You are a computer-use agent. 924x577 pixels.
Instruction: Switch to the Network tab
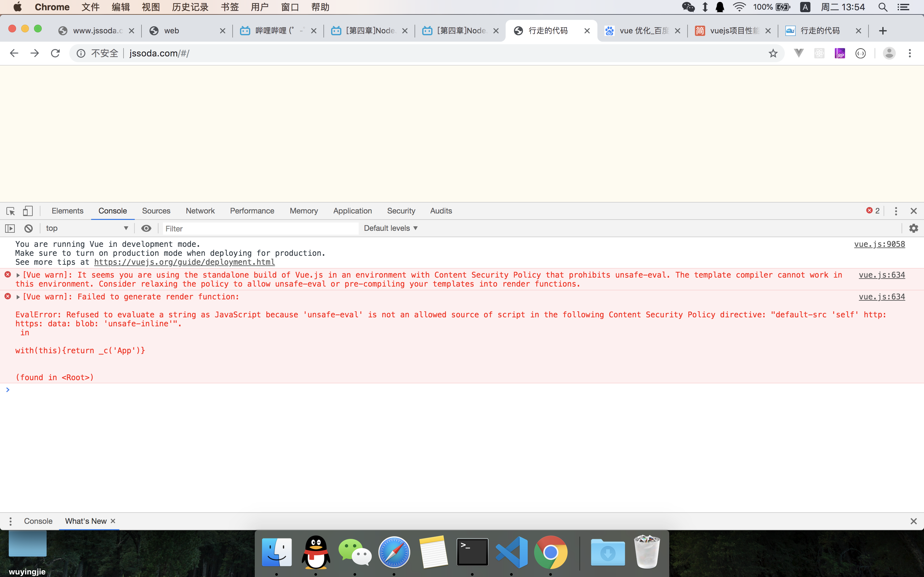[200, 211]
